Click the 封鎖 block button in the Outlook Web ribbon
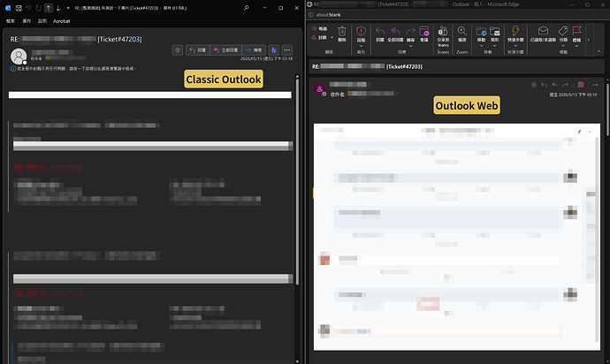 coord(319,38)
